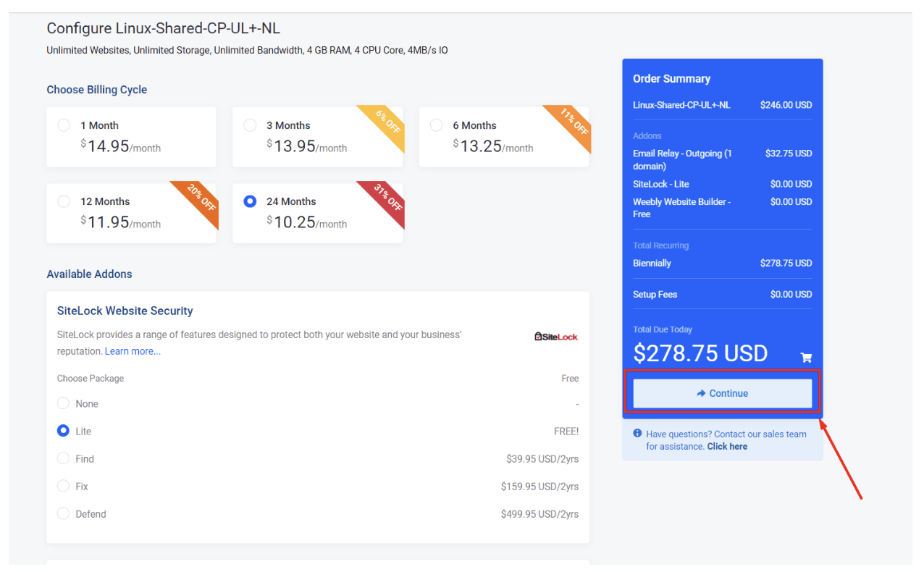924x572 pixels.
Task: Choose the SiteLock Defend package
Action: (x=63, y=513)
